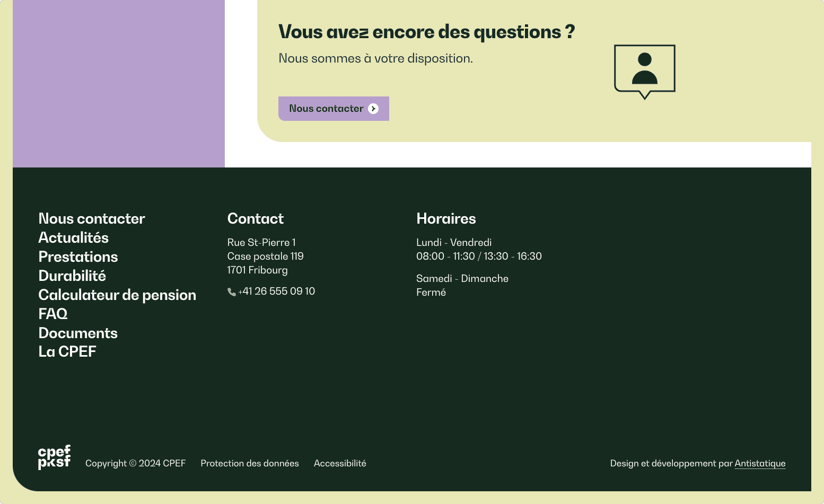The width and height of the screenshot is (824, 504).
Task: Click Nous sommes à votre disposition text
Action: [x=376, y=58]
